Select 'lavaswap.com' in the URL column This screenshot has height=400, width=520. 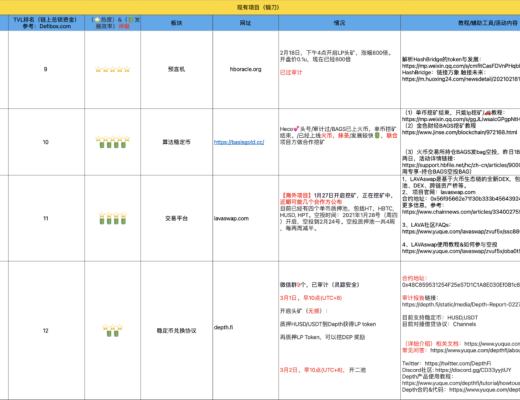[231, 218]
